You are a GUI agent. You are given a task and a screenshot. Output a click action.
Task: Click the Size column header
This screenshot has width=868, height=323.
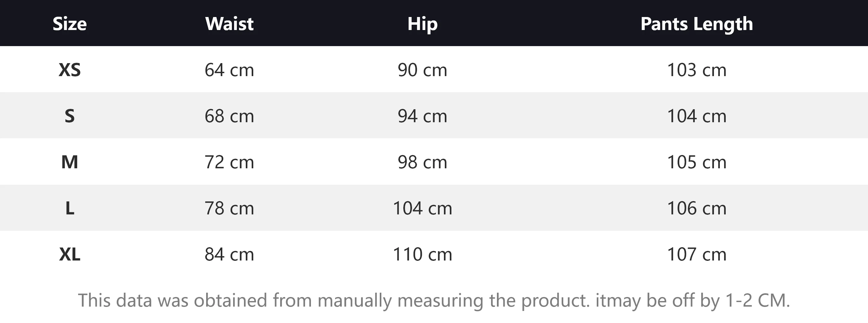click(69, 24)
